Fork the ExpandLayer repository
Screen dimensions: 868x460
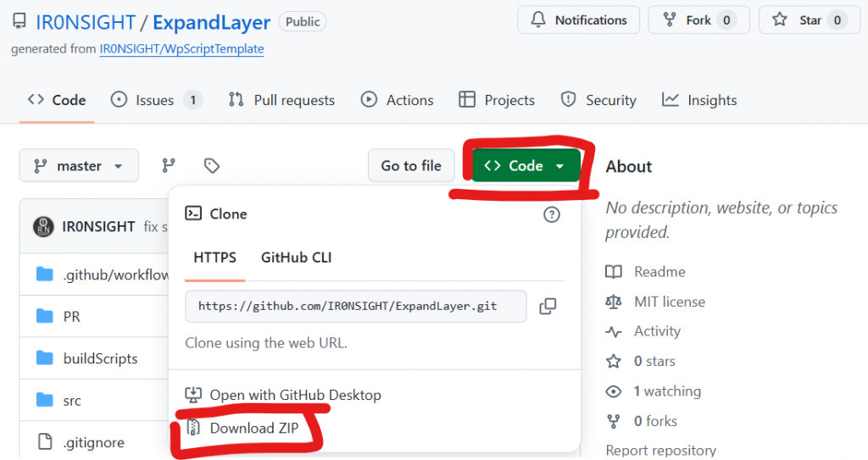click(x=698, y=20)
